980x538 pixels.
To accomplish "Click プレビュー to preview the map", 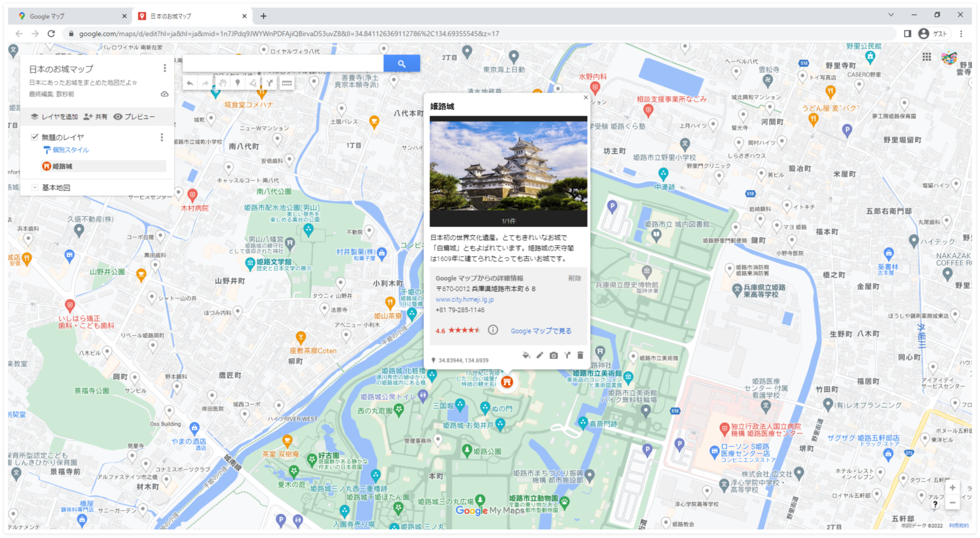I will 134,116.
